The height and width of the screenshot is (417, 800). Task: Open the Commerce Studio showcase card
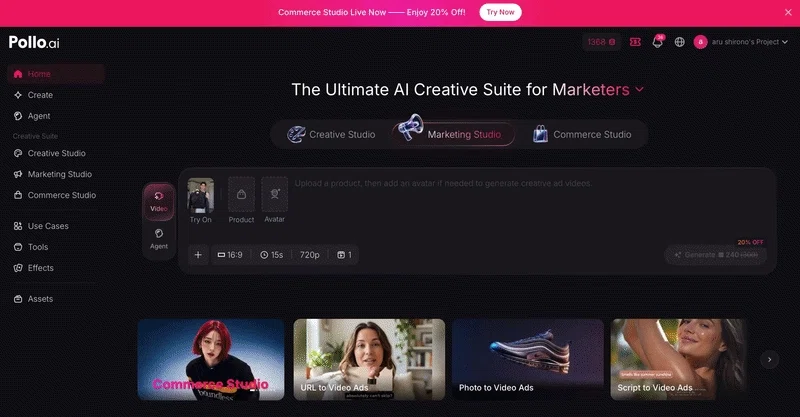[211, 359]
